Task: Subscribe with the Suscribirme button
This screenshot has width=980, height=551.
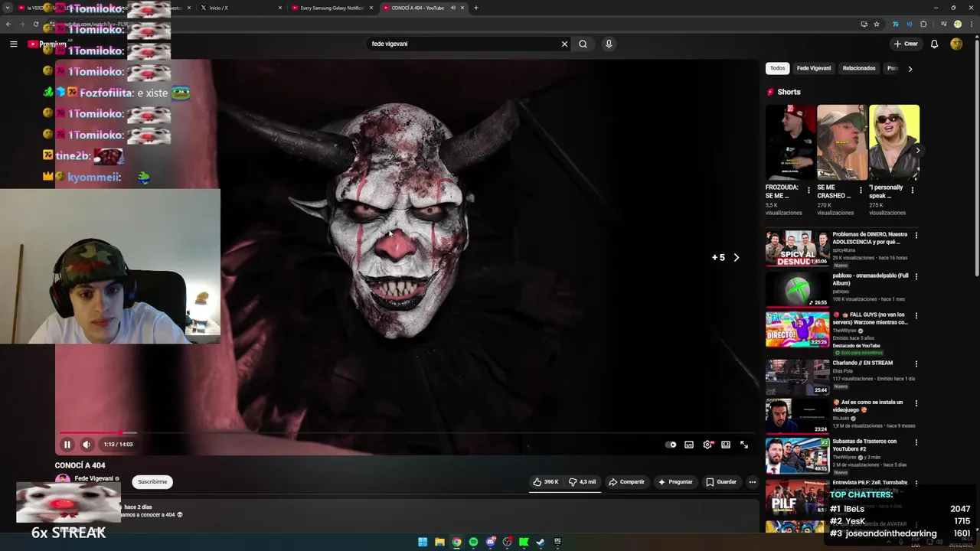Action: [x=152, y=482]
